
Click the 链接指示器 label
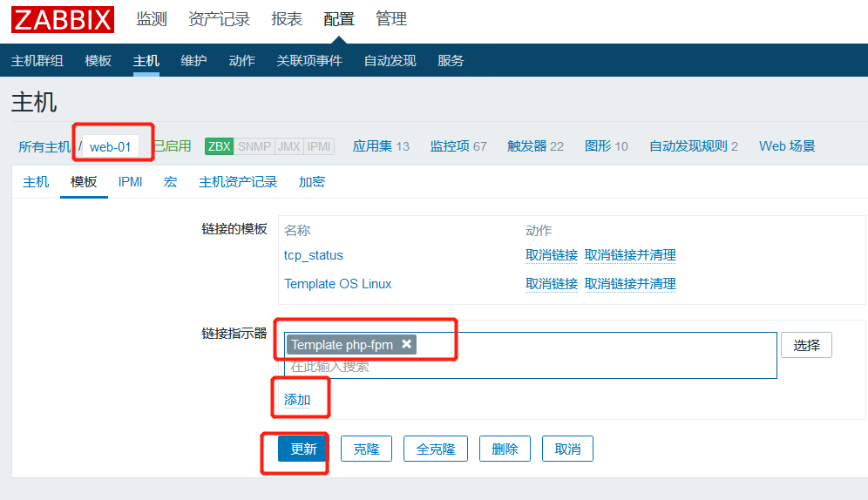pyautogui.click(x=234, y=333)
